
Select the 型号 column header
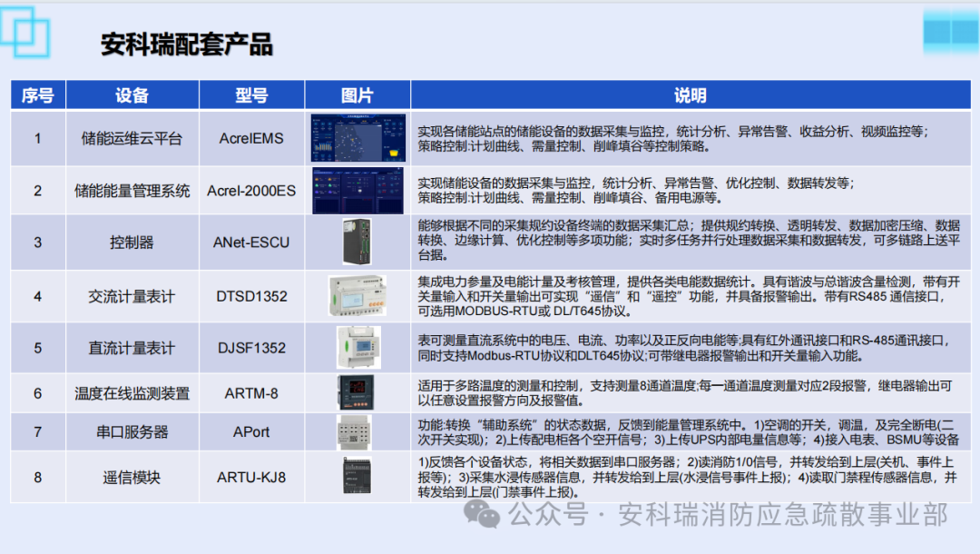pos(250,94)
